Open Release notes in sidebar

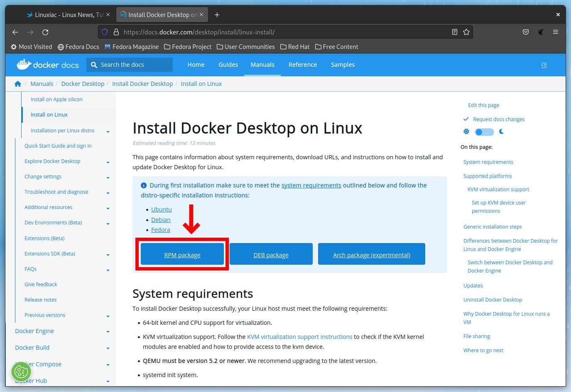(41, 300)
